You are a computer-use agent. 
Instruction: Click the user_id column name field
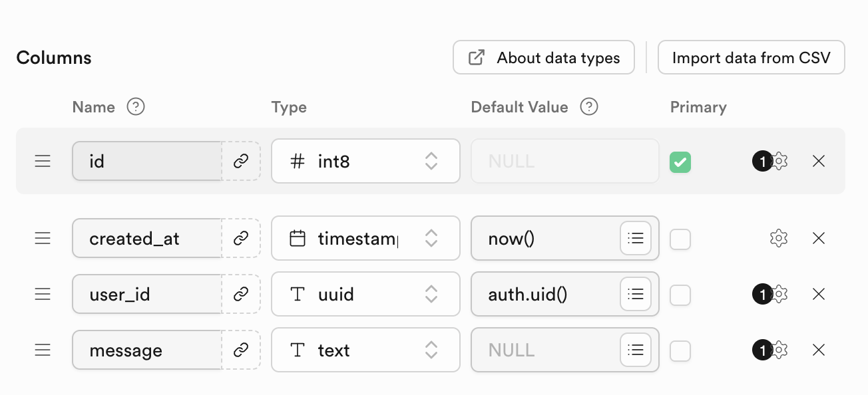(x=146, y=294)
